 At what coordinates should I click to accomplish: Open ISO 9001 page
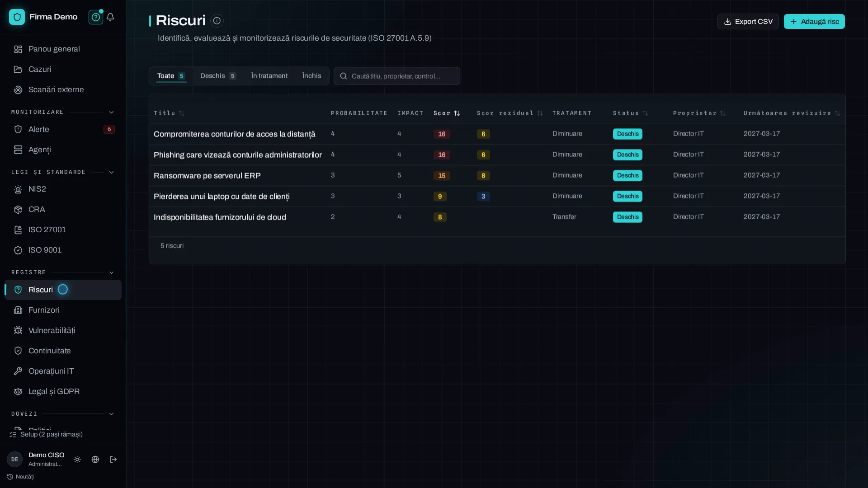(63, 250)
